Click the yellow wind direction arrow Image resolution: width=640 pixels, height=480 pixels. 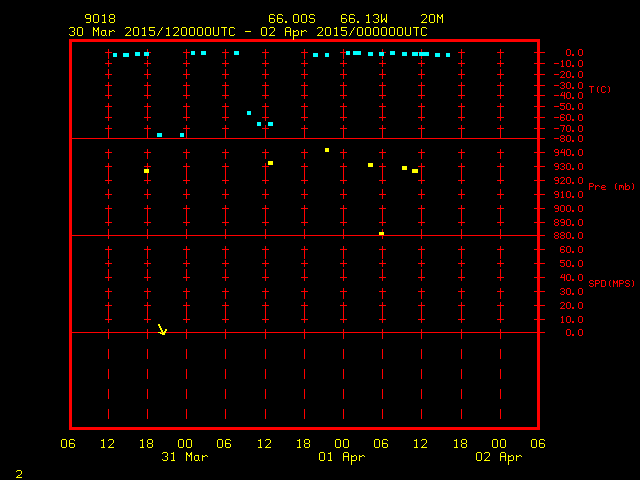click(162, 329)
